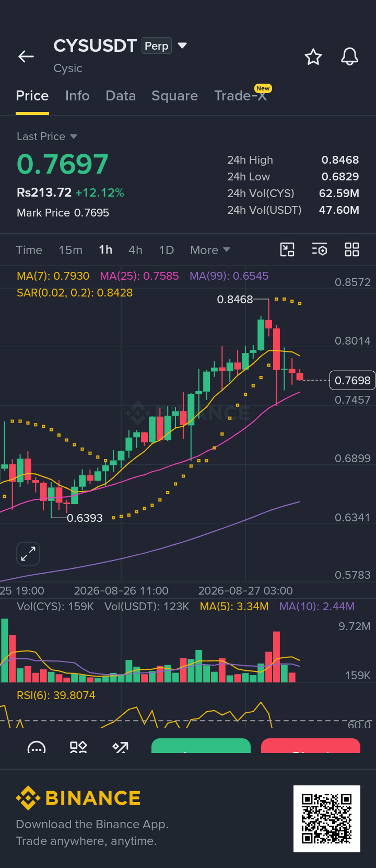This screenshot has width=376, height=868.
Task: Switch to the Data tab
Action: tap(121, 96)
